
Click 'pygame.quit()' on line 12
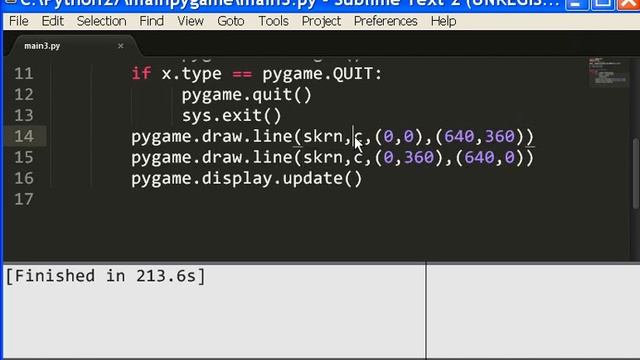pos(247,95)
